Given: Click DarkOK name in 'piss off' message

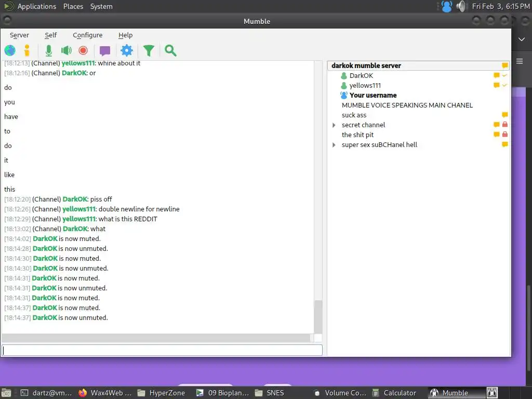Looking at the screenshot, I should tap(75, 199).
